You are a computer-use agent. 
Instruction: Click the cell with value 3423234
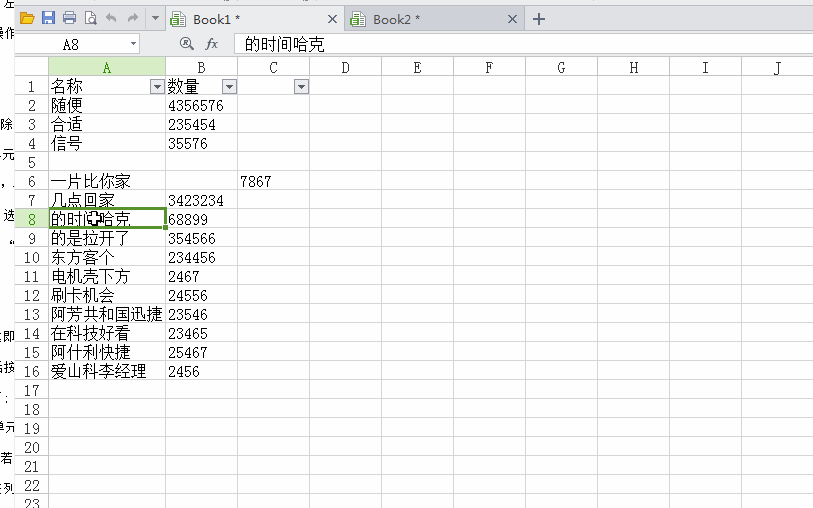(x=201, y=201)
